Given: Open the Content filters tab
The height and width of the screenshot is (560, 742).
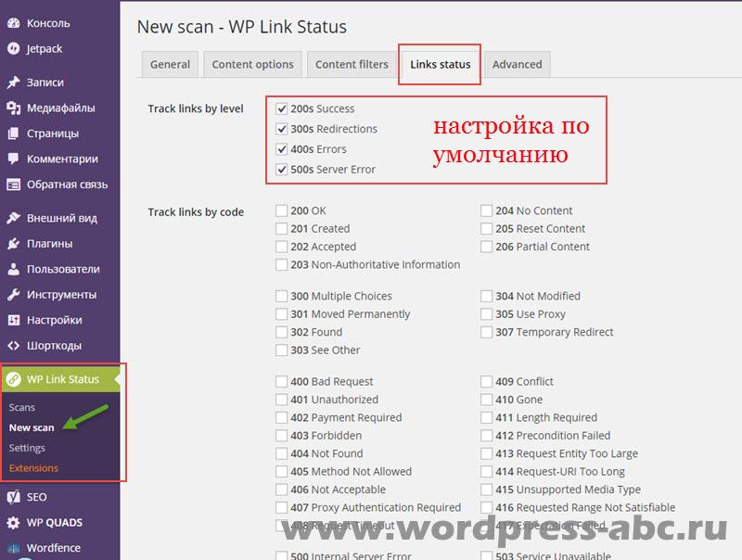Looking at the screenshot, I should click(x=352, y=64).
